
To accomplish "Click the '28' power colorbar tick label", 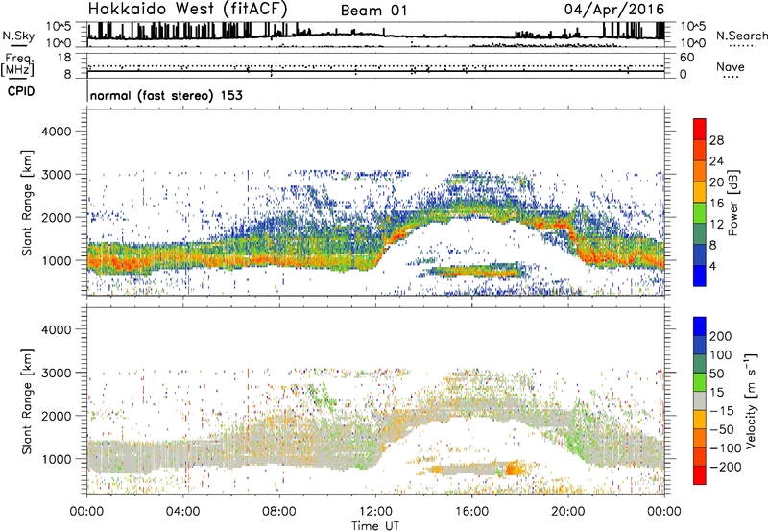I will point(716,140).
